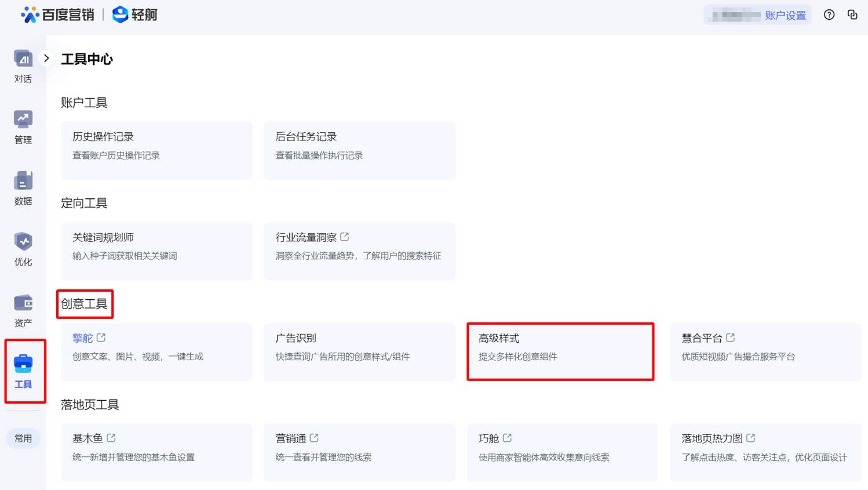Click the top-right window switch icon
This screenshot has width=868, height=490.
coord(852,15)
